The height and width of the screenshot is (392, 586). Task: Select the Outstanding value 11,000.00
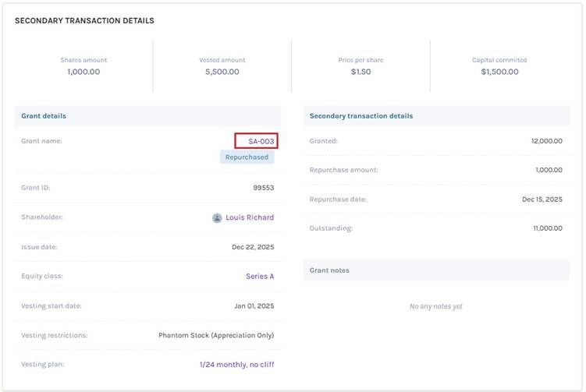[x=548, y=228]
